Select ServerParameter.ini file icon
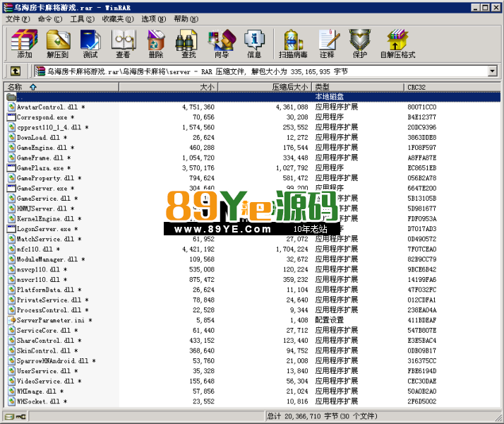 [x=11, y=320]
